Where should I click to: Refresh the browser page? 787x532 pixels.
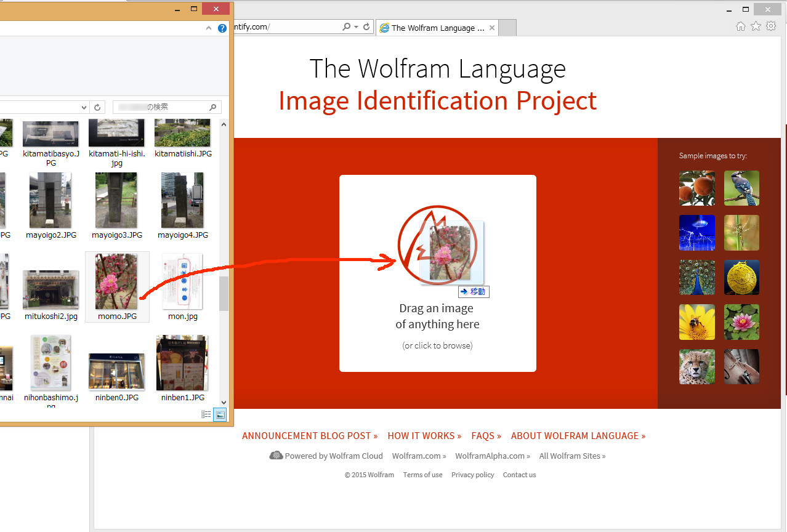366,27
